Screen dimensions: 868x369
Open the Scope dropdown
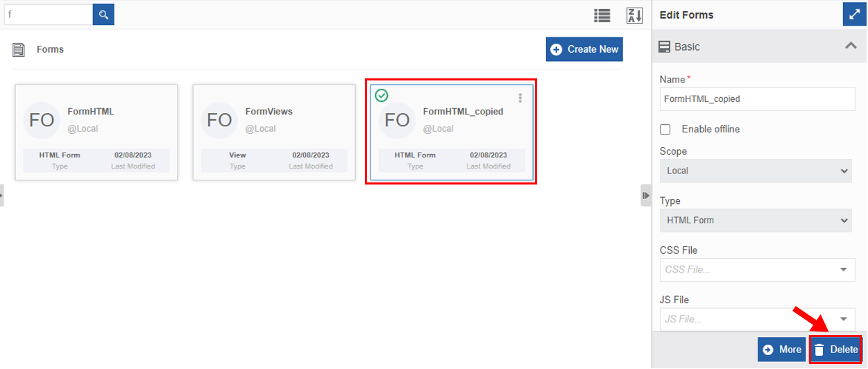[x=756, y=171]
